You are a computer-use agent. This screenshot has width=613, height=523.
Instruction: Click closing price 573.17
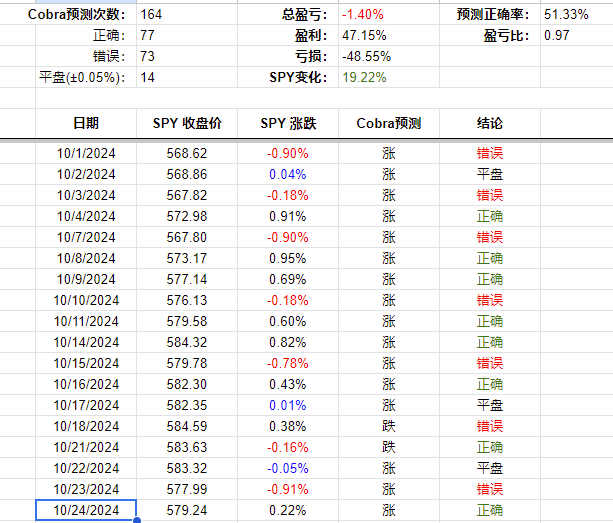click(187, 258)
